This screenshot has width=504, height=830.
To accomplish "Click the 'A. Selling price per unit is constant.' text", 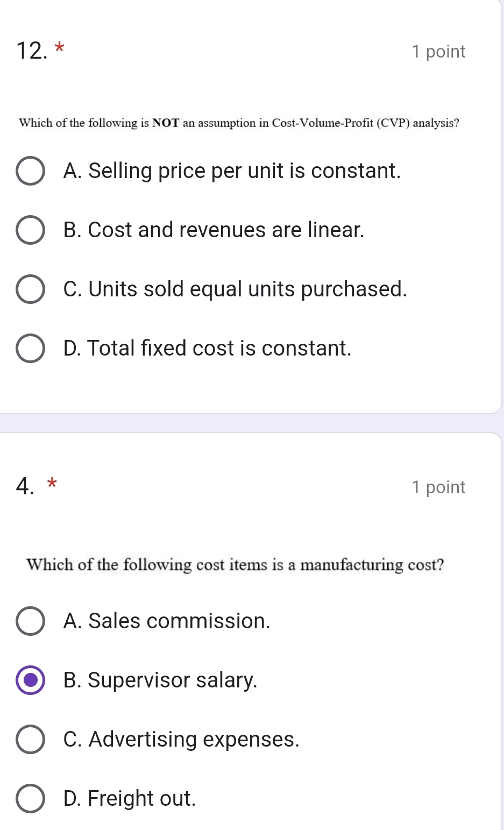I will [x=232, y=171].
